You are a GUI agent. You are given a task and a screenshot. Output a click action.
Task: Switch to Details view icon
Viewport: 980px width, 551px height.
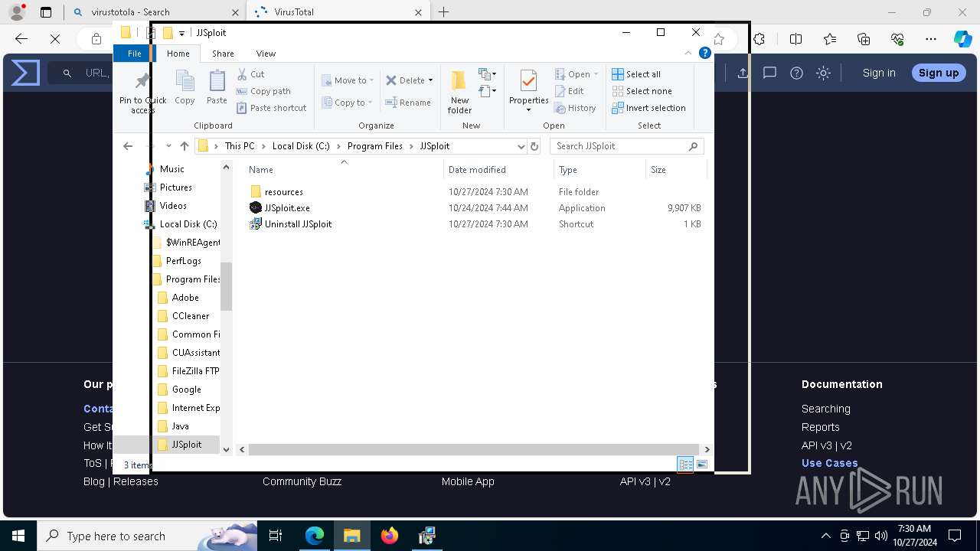pyautogui.click(x=685, y=465)
